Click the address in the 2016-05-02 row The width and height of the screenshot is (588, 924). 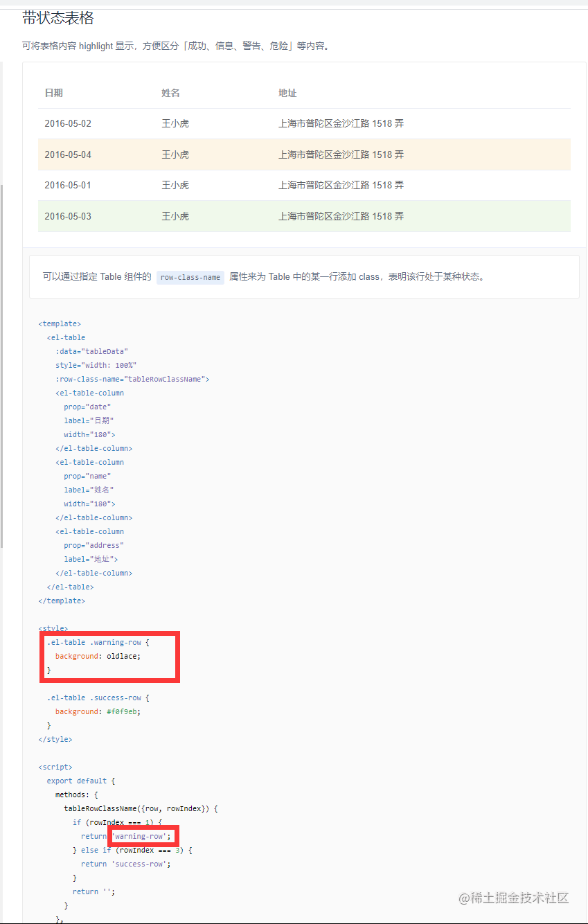pyautogui.click(x=341, y=123)
